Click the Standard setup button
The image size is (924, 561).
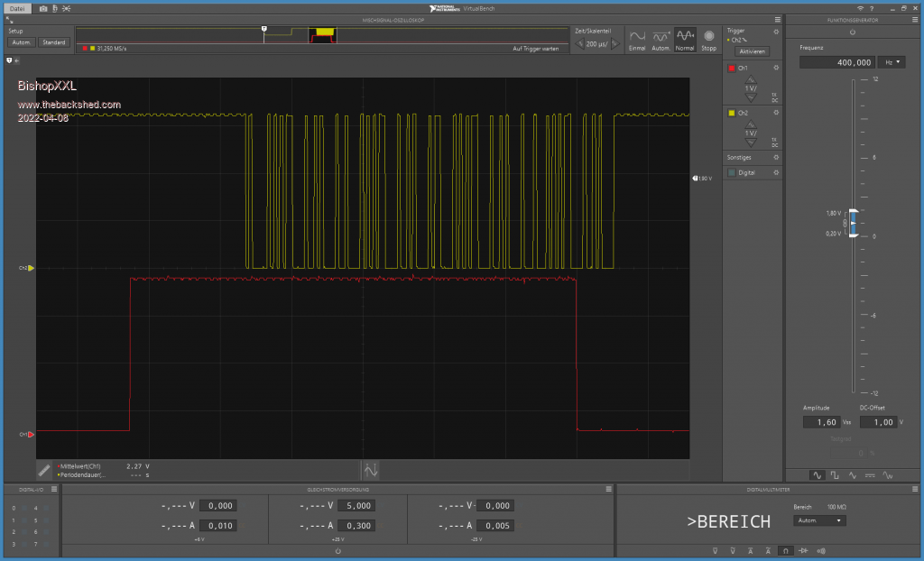(53, 42)
